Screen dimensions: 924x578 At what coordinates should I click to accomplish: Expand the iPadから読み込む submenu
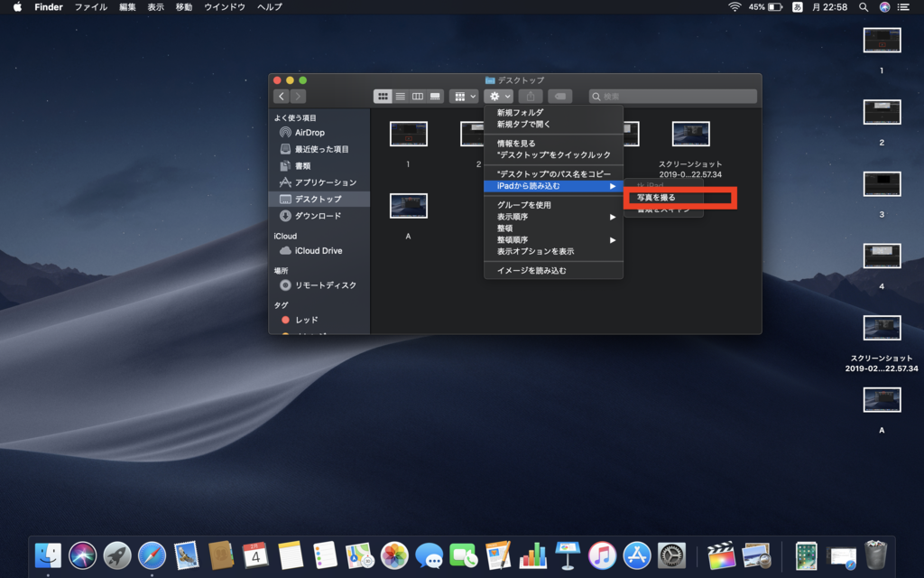pos(553,186)
